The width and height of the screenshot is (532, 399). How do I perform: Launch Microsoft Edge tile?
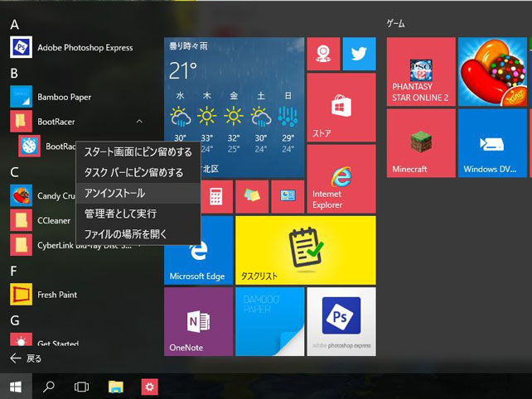(x=198, y=250)
